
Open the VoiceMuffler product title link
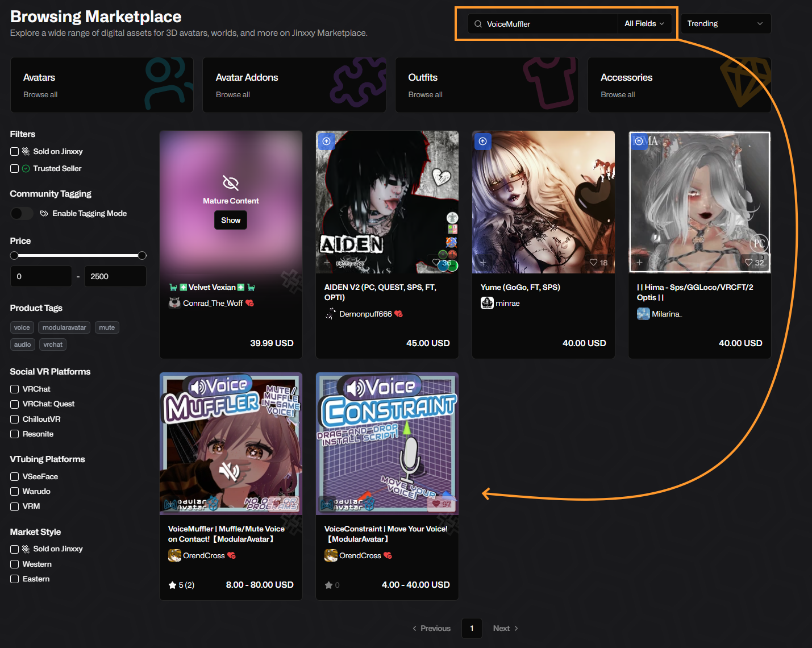(226, 534)
